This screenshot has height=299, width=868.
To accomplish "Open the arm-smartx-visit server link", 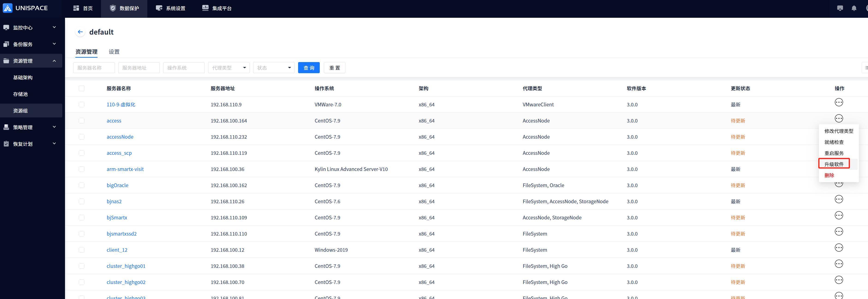I will tap(125, 169).
